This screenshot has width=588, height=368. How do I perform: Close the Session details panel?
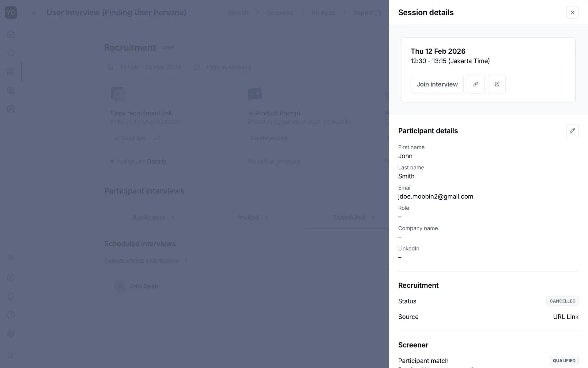tap(572, 13)
